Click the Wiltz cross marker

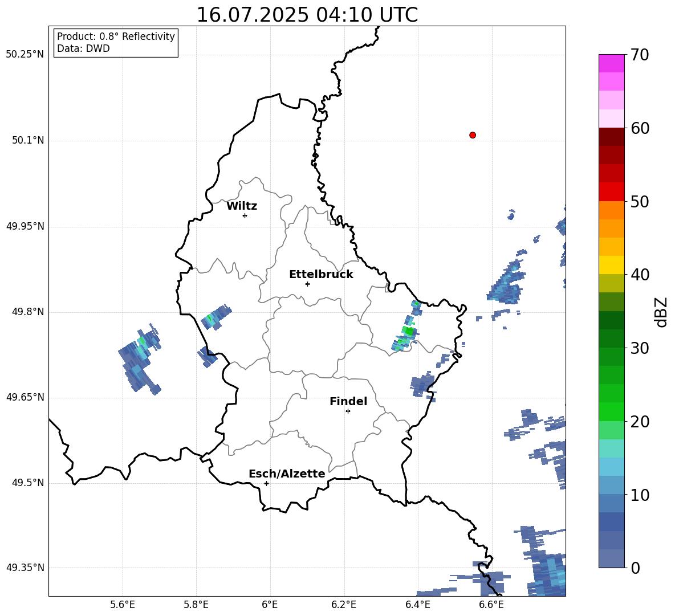tap(245, 215)
